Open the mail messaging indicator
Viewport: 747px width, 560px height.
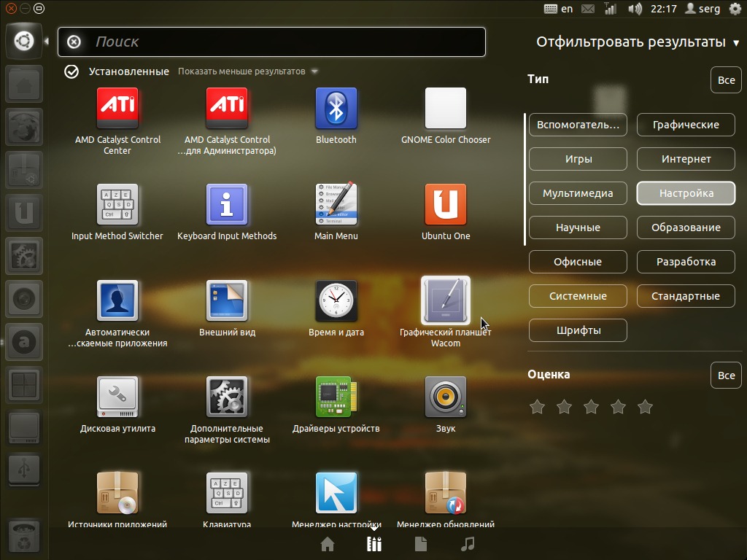pos(588,9)
